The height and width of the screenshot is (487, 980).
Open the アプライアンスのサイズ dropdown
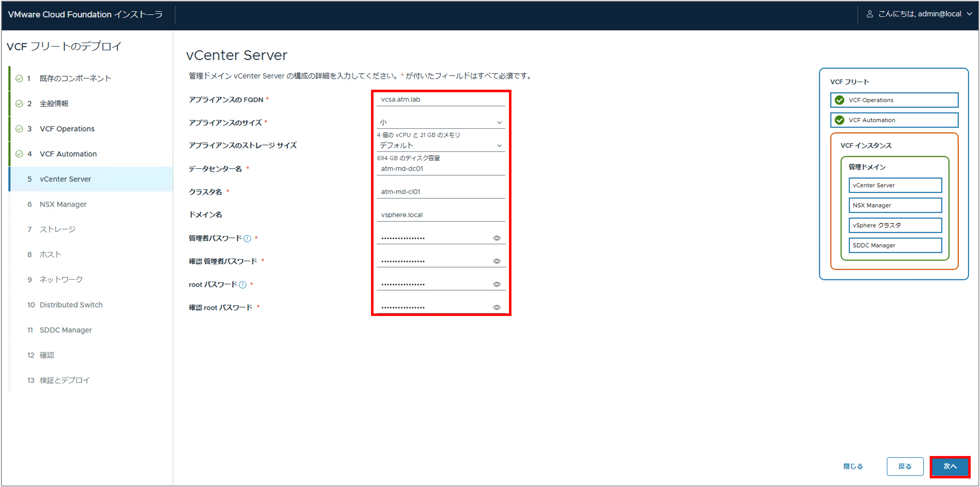click(x=441, y=123)
